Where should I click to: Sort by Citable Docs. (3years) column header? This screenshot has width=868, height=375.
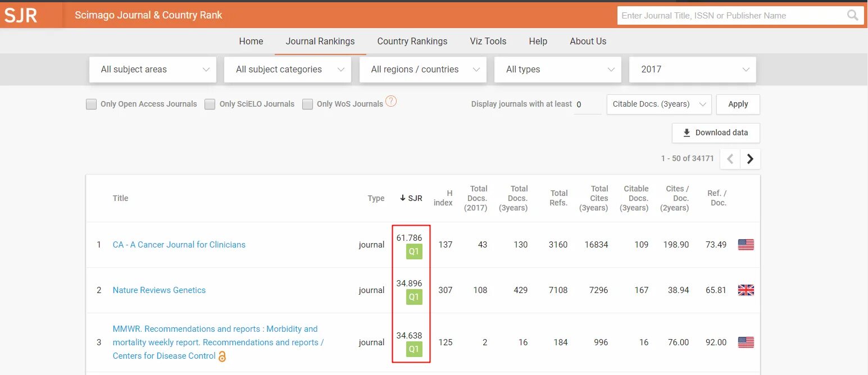(x=634, y=198)
